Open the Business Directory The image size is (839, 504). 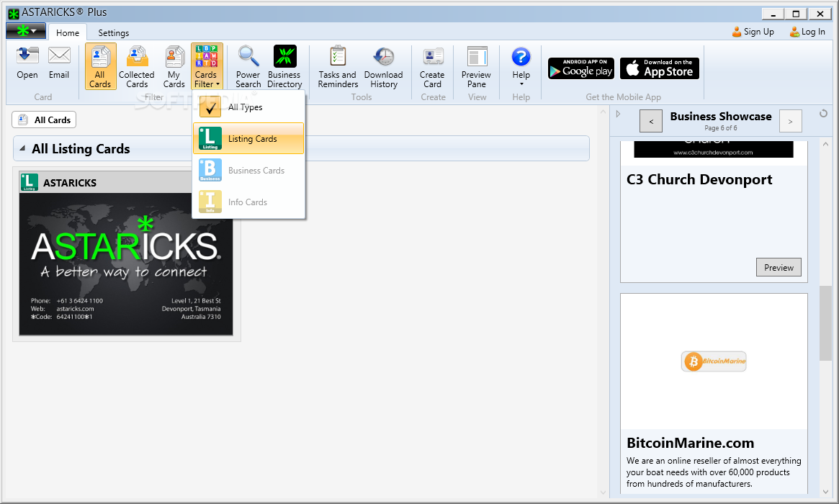coord(284,66)
